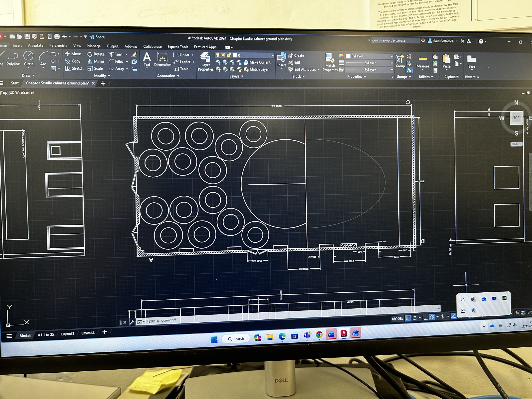
Task: Click the Share button
Action: click(x=97, y=37)
